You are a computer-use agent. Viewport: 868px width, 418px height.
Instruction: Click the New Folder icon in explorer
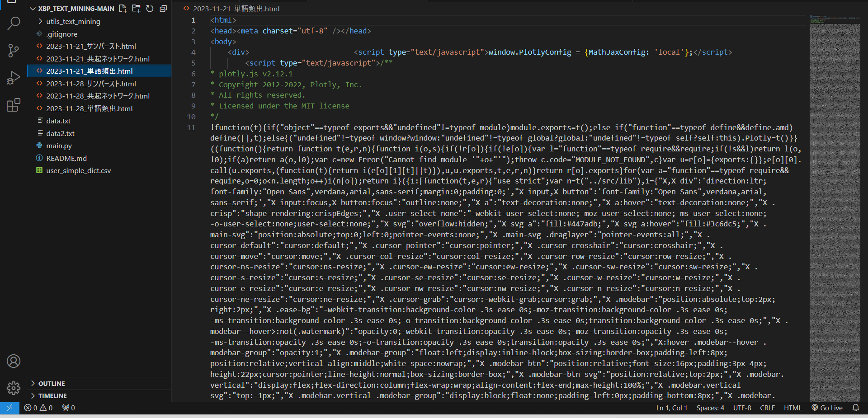click(136, 9)
